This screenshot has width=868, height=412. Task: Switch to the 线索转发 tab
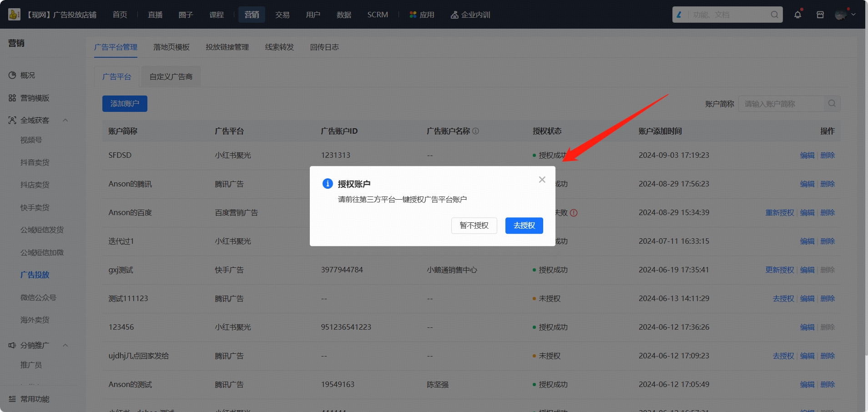click(279, 47)
